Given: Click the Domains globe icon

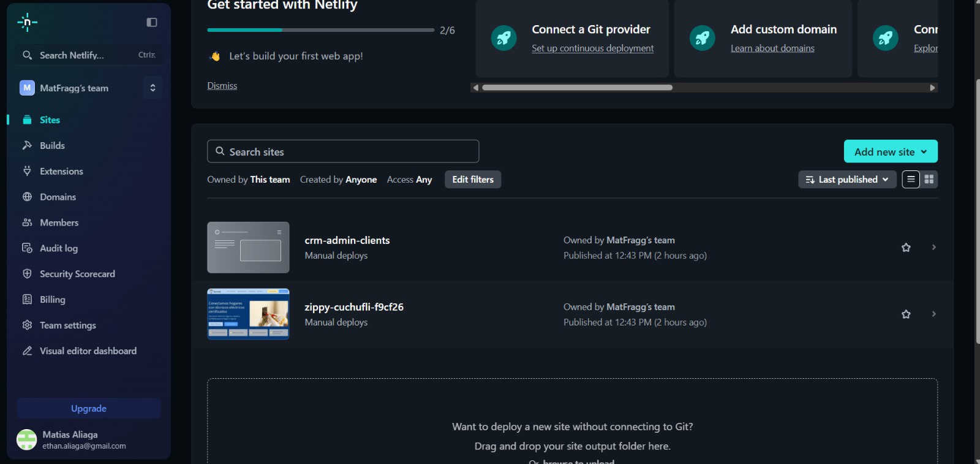Looking at the screenshot, I should click(x=27, y=197).
